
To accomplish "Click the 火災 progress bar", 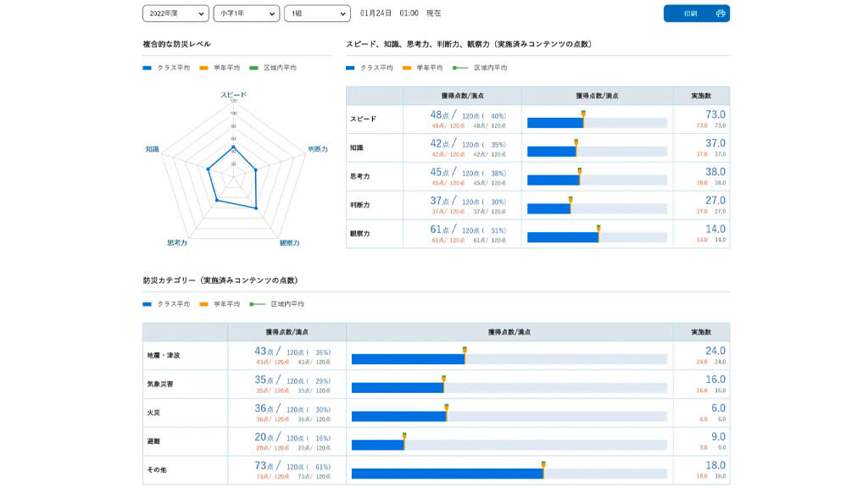I will pyautogui.click(x=509, y=417).
